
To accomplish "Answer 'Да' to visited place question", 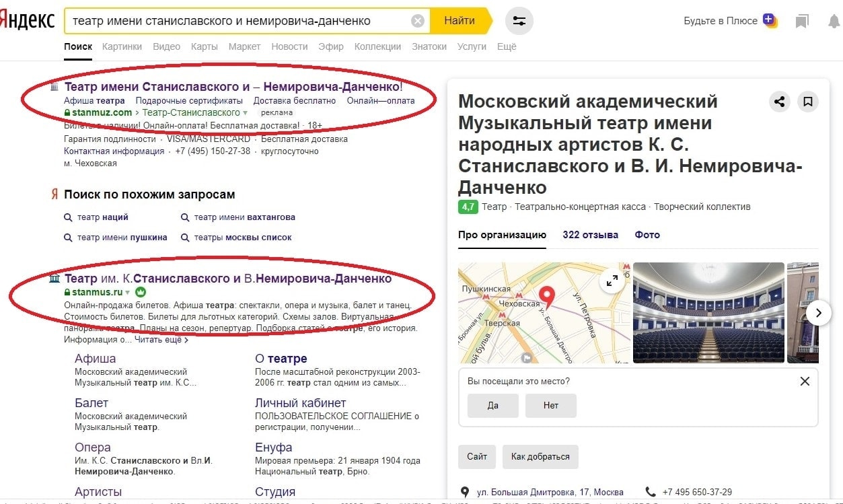I will click(x=492, y=406).
